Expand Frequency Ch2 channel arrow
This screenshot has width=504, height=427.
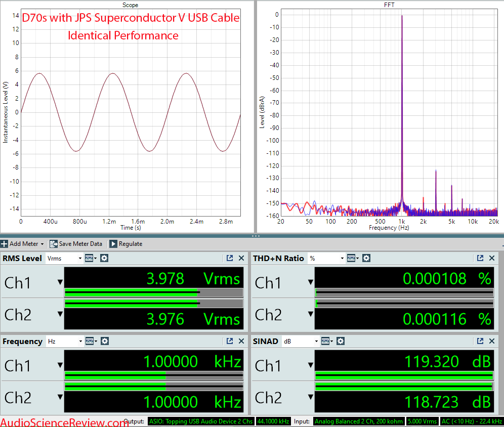[x=60, y=397]
